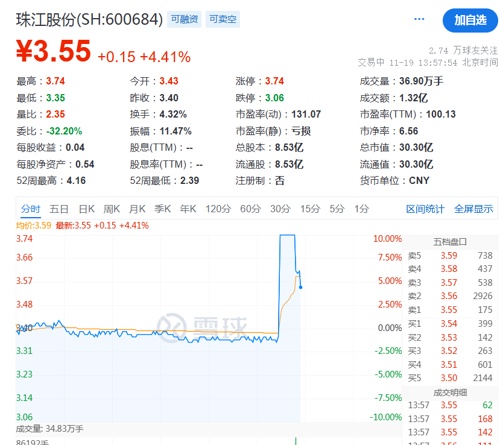This screenshot has height=445, width=500.
Task: Click the 10.00% axis label
Action: coord(387,239)
